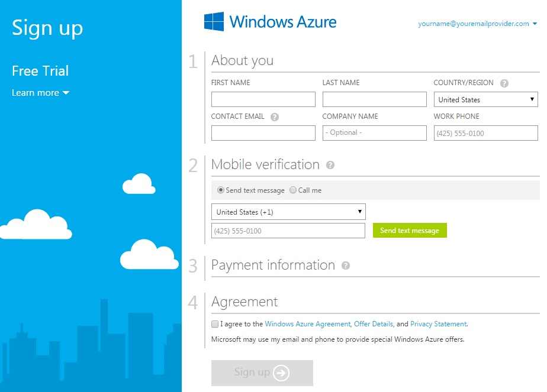Click the Agreement section heading

pyautogui.click(x=244, y=302)
